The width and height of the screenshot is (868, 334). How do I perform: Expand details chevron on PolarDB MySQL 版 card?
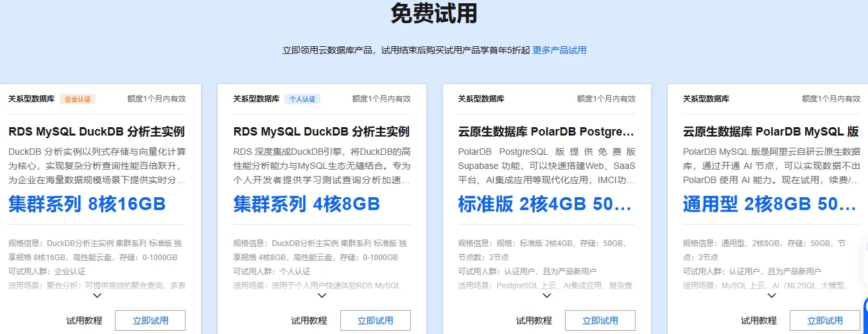[x=772, y=295]
